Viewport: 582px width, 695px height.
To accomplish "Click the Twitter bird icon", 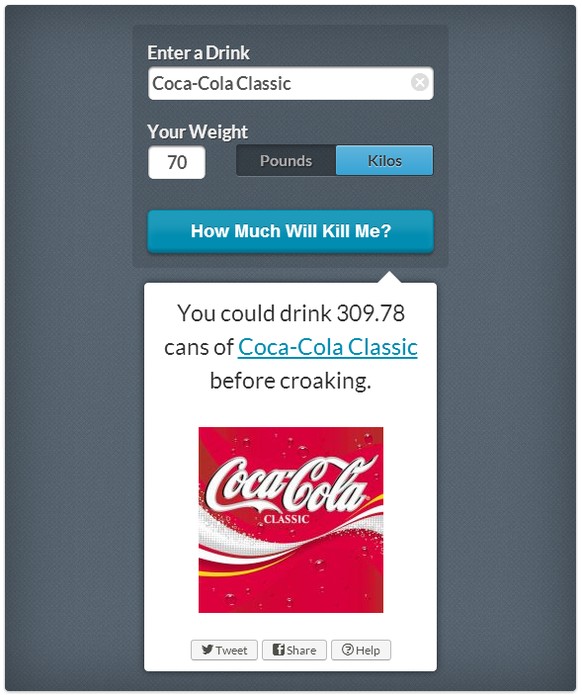I will pos(207,649).
